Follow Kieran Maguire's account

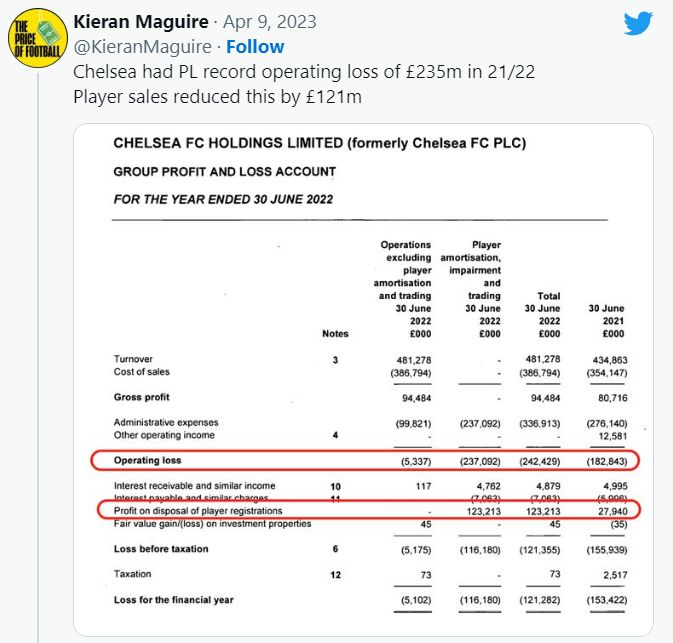(x=254, y=47)
